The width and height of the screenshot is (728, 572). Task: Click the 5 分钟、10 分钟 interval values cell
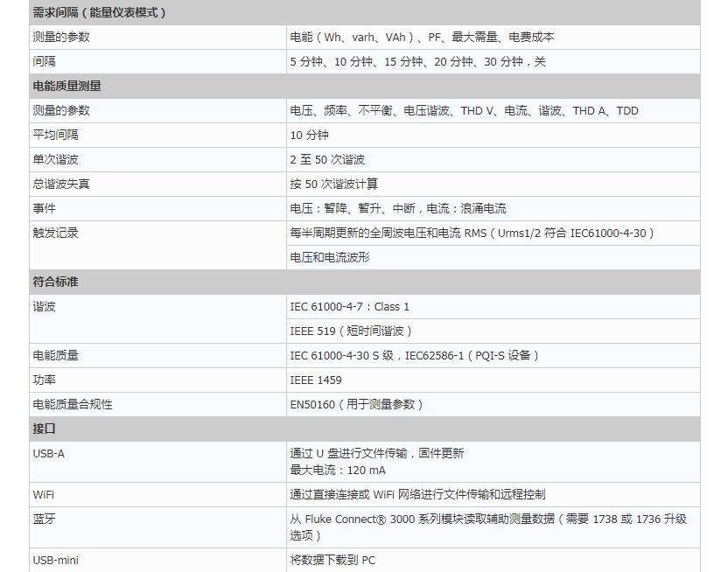pyautogui.click(x=417, y=62)
